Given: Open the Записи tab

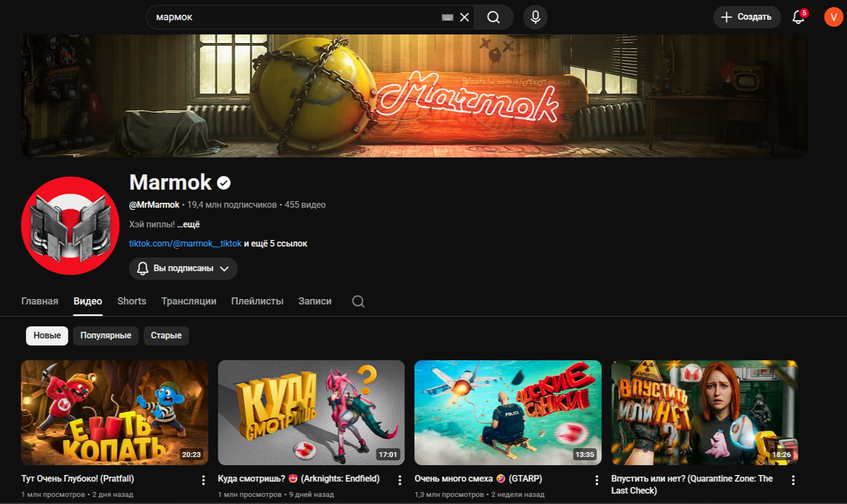Looking at the screenshot, I should (315, 301).
